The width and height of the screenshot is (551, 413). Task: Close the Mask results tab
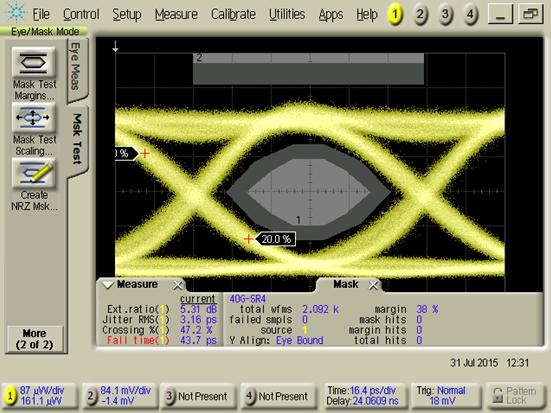pyautogui.click(x=373, y=285)
